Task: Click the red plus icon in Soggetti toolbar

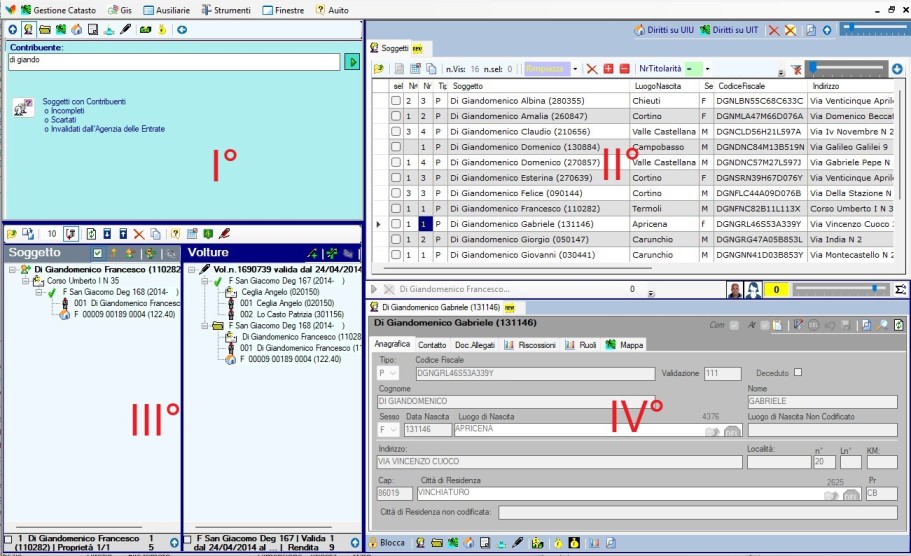Action: [608, 69]
